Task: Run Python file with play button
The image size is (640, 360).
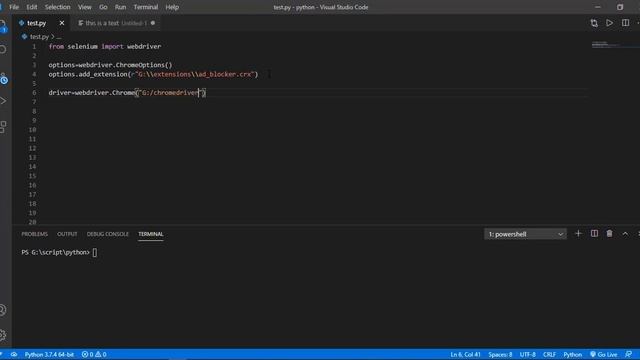Action: 609,23
